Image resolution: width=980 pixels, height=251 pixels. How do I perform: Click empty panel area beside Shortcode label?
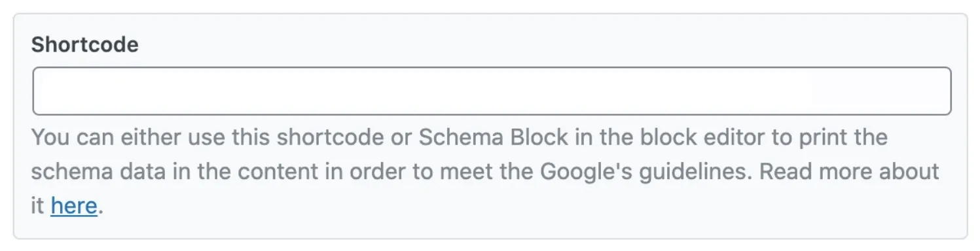524,44
